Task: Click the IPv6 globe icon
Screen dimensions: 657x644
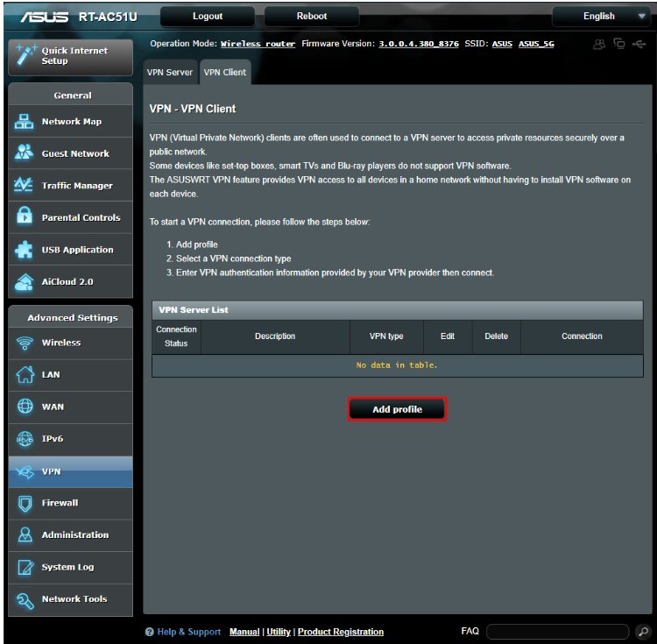Action: (x=25, y=439)
